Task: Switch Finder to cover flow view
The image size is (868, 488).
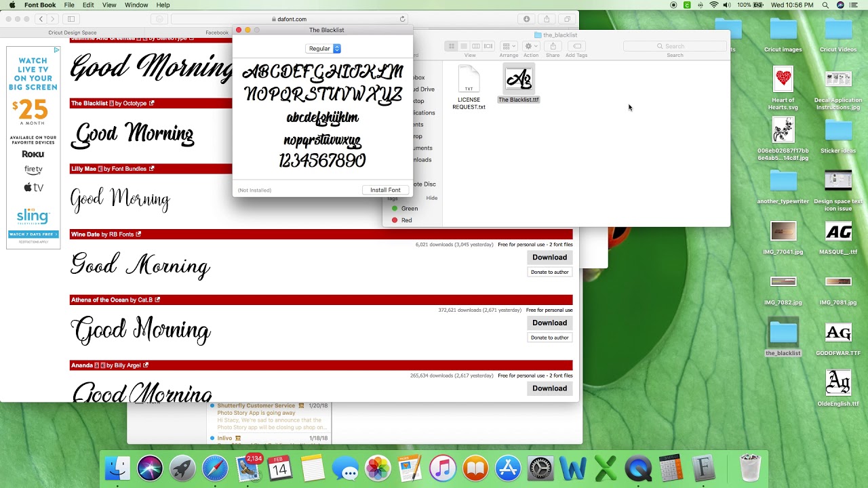Action: [488, 46]
